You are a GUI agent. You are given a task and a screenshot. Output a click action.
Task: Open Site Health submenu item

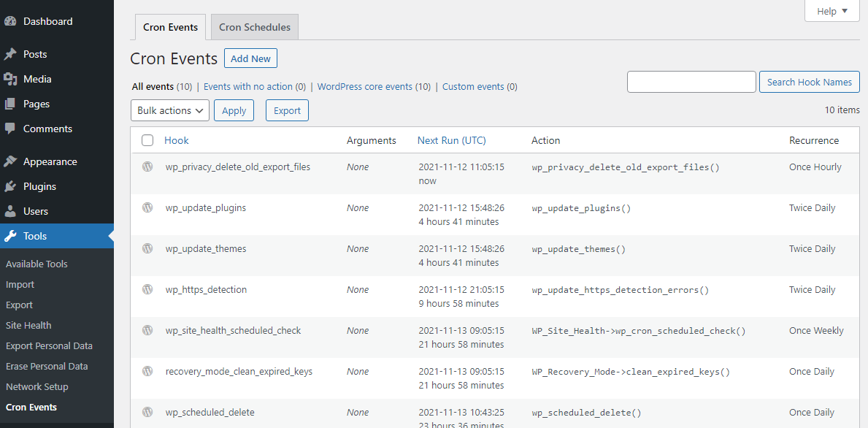[28, 326]
